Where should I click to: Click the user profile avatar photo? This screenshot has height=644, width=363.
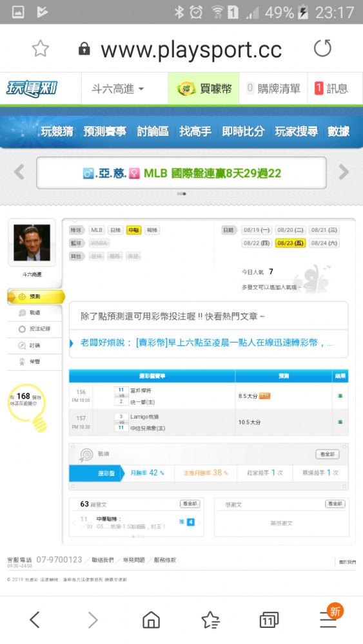(32, 242)
